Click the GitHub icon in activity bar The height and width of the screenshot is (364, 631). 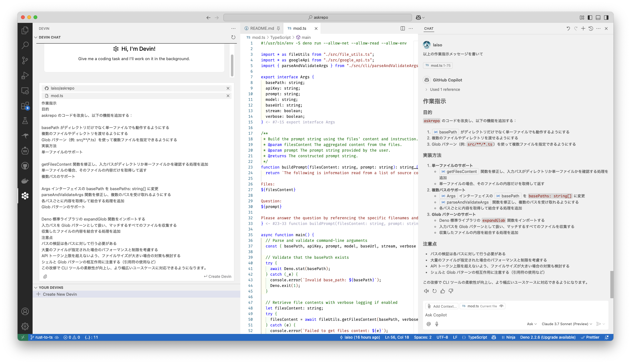pos(25,166)
